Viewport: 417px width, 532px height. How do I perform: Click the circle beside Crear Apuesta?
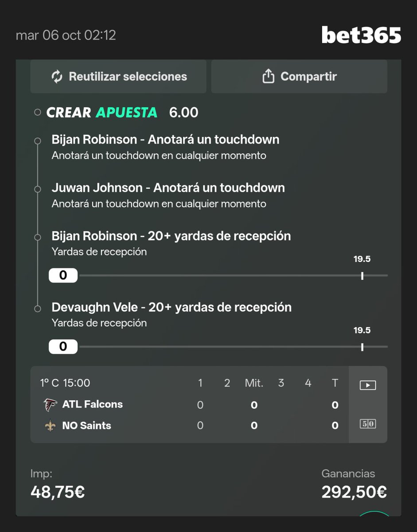[x=38, y=113]
